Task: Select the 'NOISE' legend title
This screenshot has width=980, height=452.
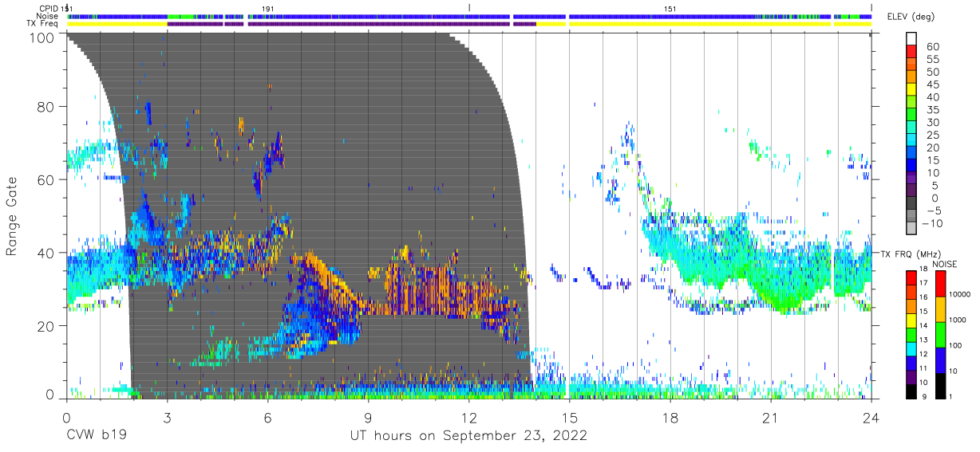Action: click(946, 263)
